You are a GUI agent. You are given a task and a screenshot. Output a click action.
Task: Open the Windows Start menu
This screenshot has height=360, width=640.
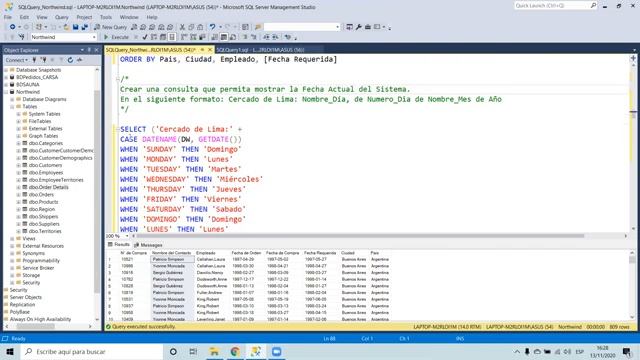click(x=10, y=351)
